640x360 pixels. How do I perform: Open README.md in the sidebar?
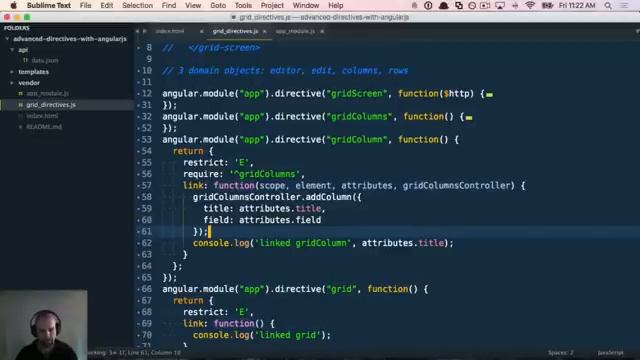(x=44, y=127)
